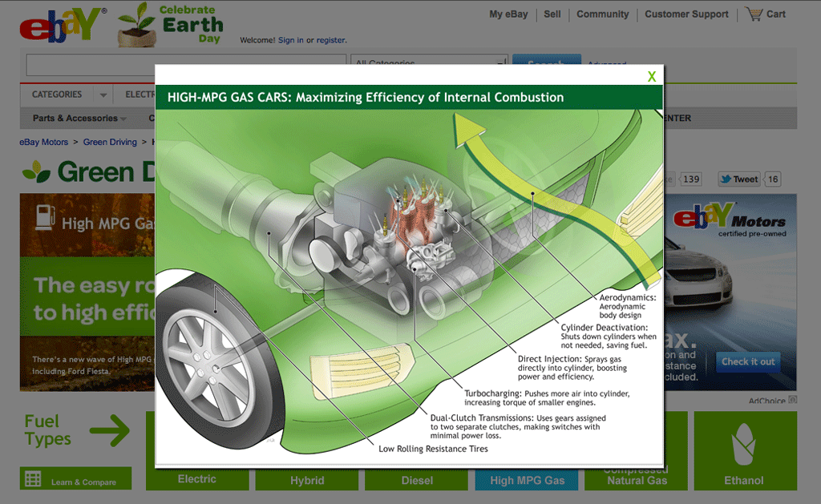Select the Diesel fuel type tab
821x504 pixels.
tap(417, 480)
